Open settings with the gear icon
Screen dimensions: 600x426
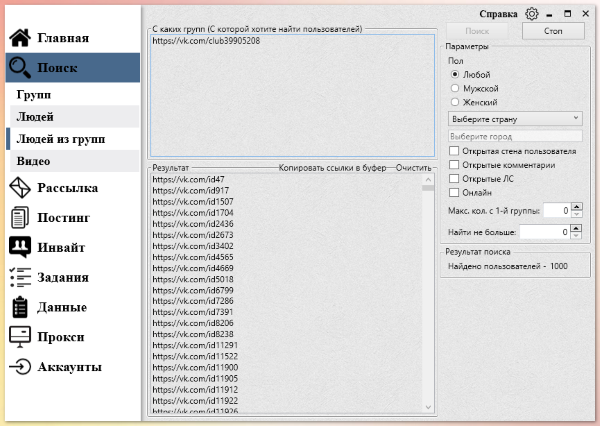pyautogui.click(x=532, y=14)
